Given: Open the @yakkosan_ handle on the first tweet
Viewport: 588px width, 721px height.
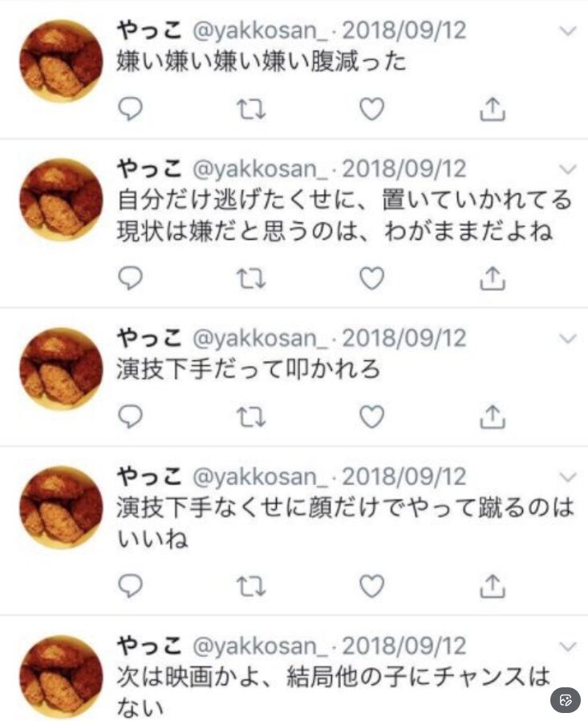Looking at the screenshot, I should pyautogui.click(x=261, y=31).
